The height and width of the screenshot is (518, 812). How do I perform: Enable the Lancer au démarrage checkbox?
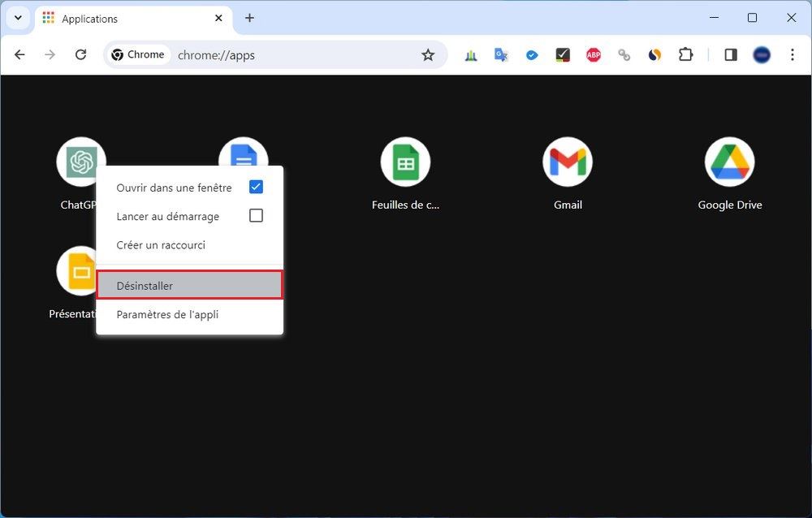256,216
